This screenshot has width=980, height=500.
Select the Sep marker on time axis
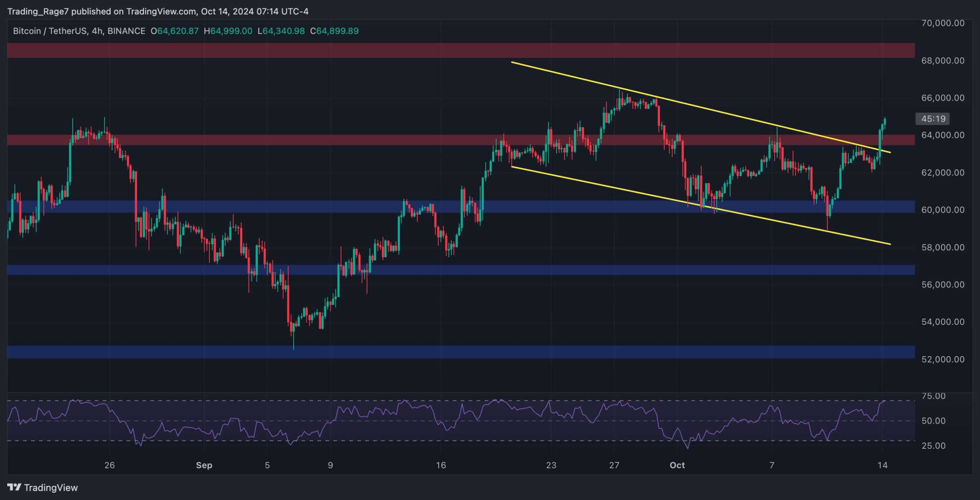(204, 465)
